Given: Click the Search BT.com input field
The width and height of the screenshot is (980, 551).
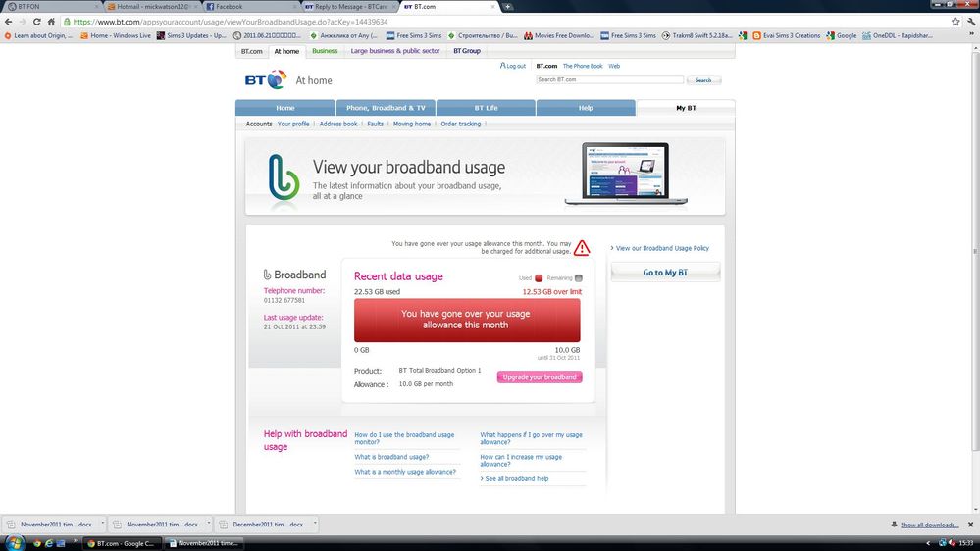Looking at the screenshot, I should click(x=609, y=80).
